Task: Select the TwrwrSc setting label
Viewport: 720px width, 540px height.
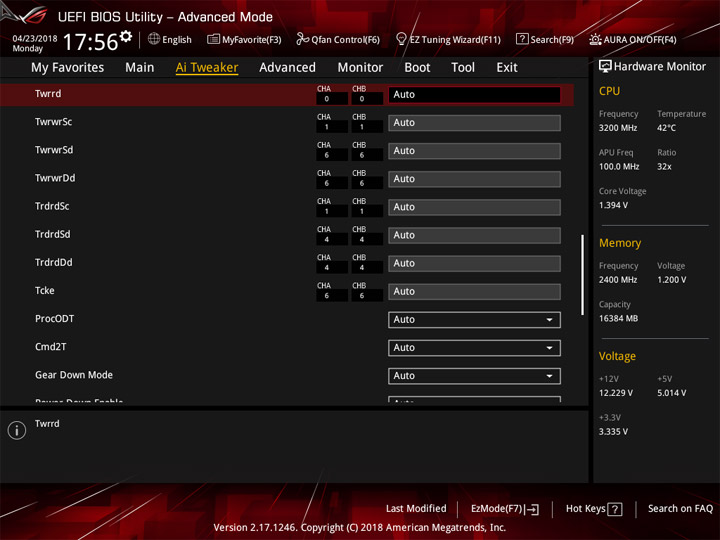Action: 53,122
